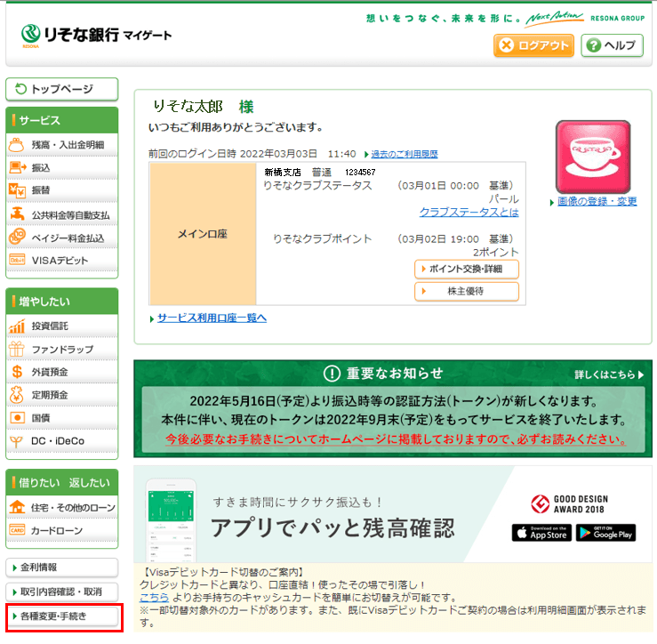Viewport: 657px width, 644px height.
Task: Click the Resona Bank logo
Action: click(96, 36)
